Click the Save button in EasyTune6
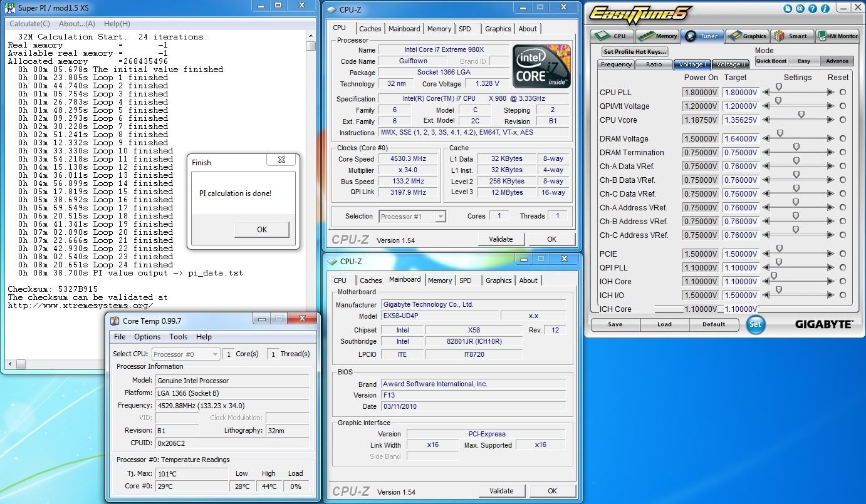 pos(615,324)
